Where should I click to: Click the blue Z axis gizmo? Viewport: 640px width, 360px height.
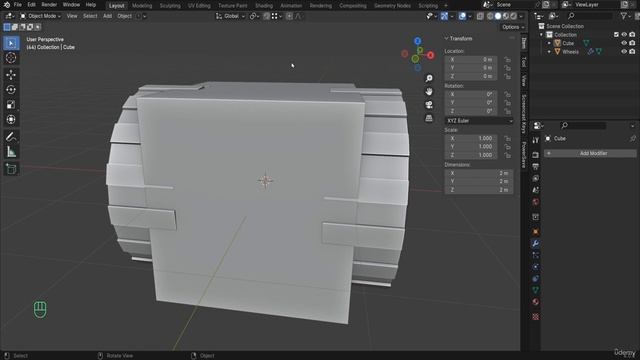pos(417,41)
